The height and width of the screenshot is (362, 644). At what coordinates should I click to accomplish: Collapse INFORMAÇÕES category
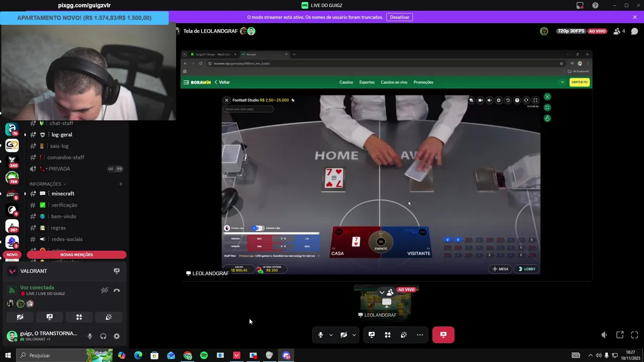click(47, 184)
